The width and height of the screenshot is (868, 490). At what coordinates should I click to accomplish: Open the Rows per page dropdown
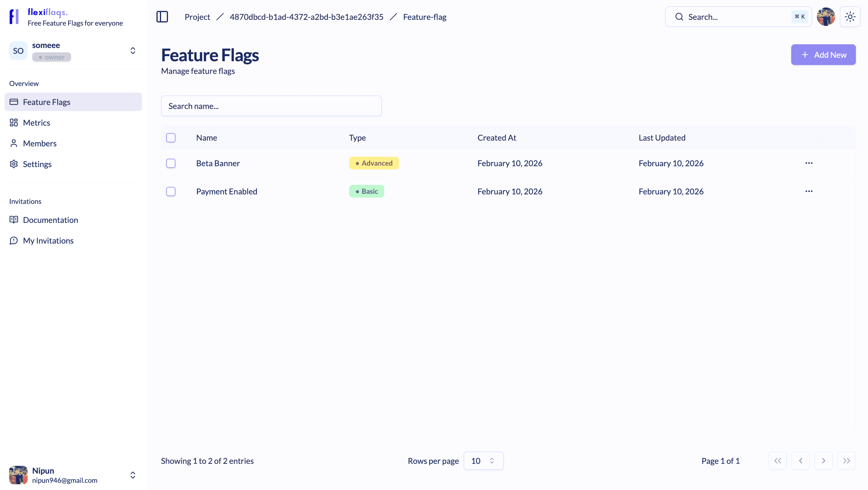(483, 461)
